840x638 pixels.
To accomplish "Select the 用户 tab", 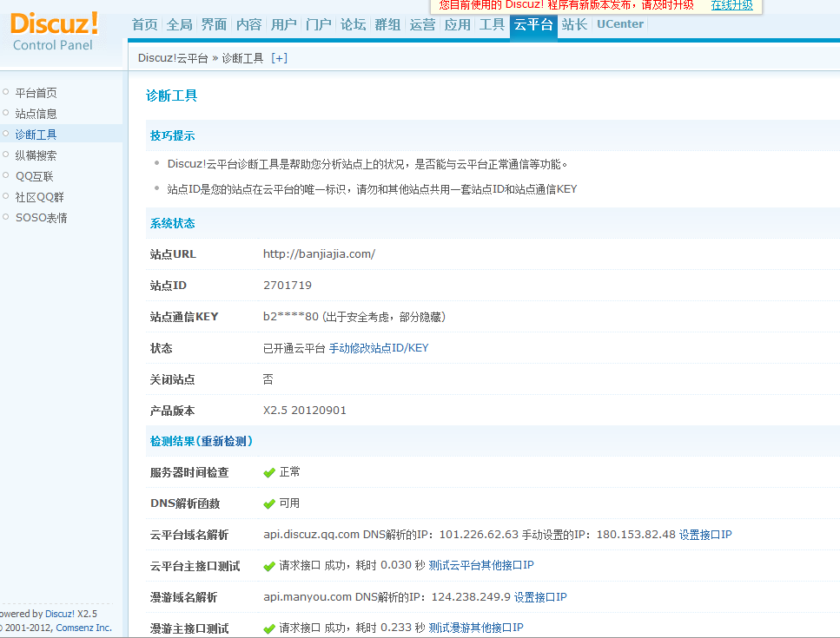I will point(284,24).
